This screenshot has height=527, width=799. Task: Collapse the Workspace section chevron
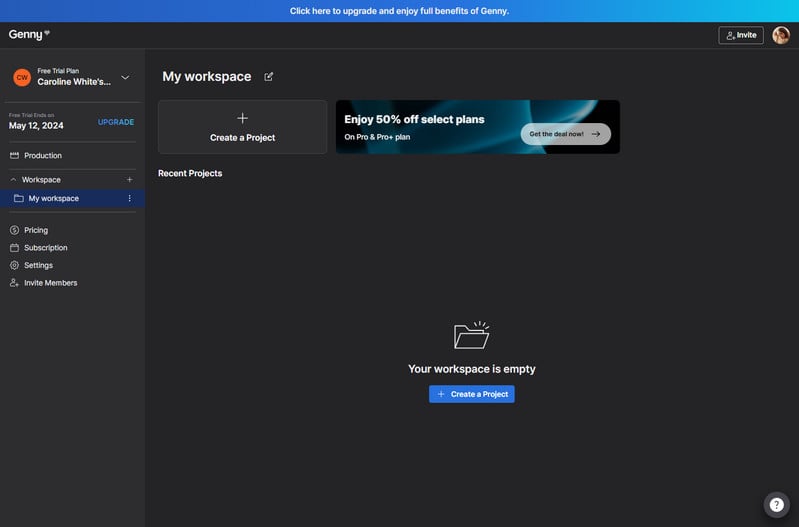tap(14, 180)
